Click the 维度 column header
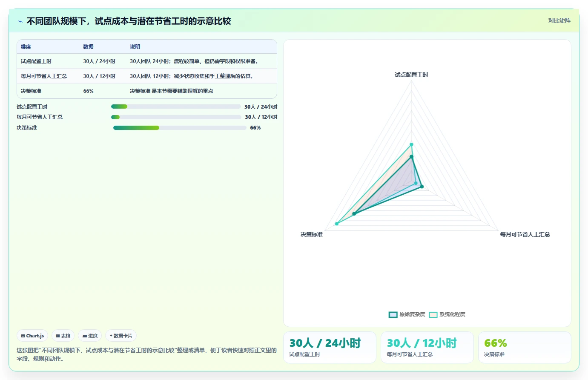The width and height of the screenshot is (588, 380). [26, 47]
